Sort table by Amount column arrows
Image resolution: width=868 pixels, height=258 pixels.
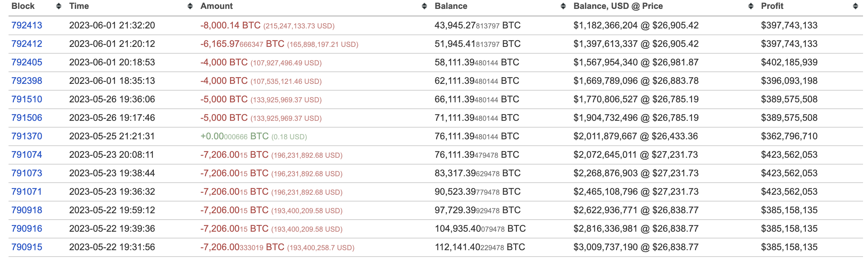click(424, 6)
